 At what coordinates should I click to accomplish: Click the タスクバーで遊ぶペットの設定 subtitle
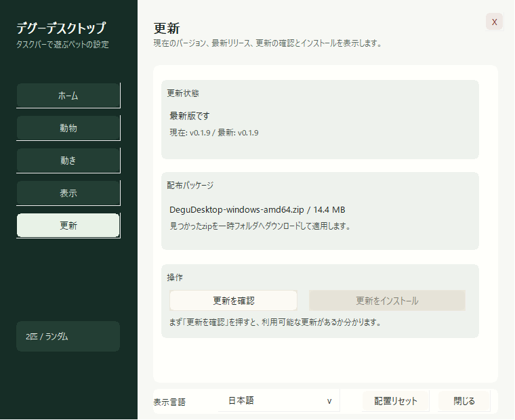(x=62, y=44)
